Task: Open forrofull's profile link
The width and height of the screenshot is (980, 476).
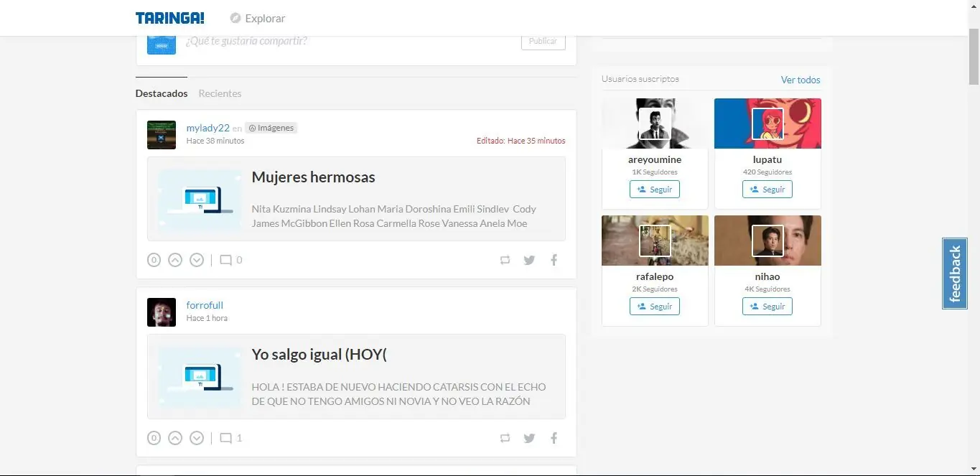Action: (x=205, y=305)
